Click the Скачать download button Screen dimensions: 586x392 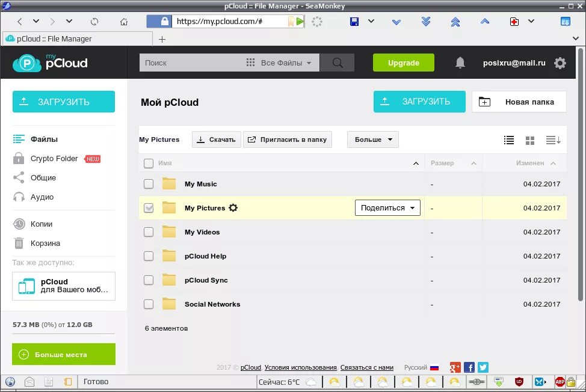[x=217, y=139]
